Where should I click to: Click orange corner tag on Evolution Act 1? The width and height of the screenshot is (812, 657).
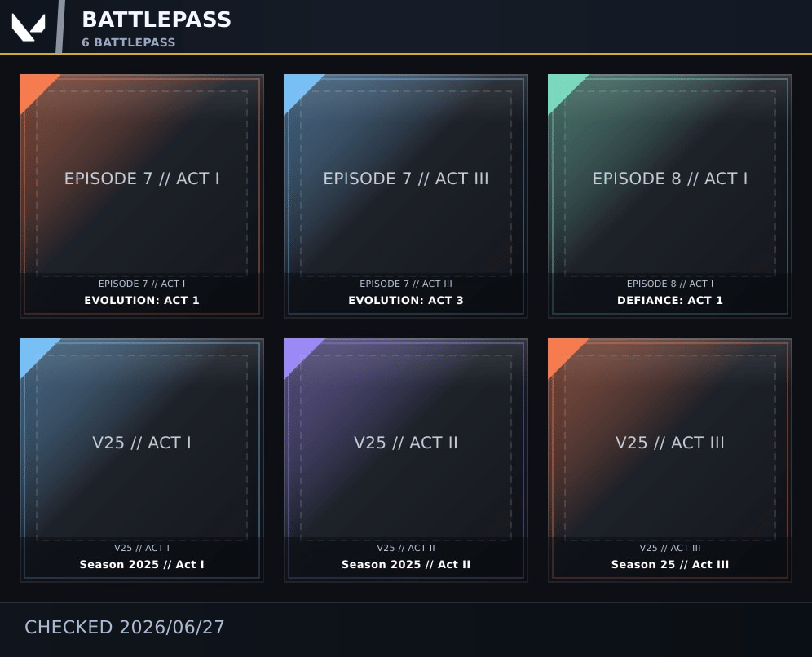coord(33,88)
